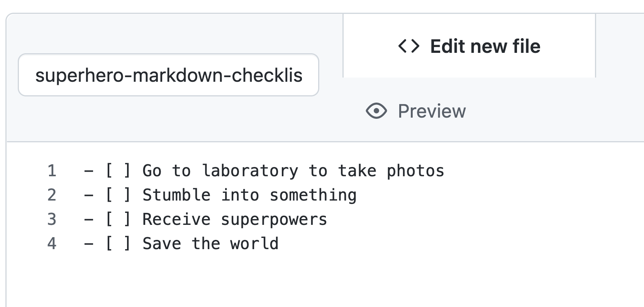Focus the superhero-markdown-checklist filename field
This screenshot has height=307, width=644.
click(169, 75)
